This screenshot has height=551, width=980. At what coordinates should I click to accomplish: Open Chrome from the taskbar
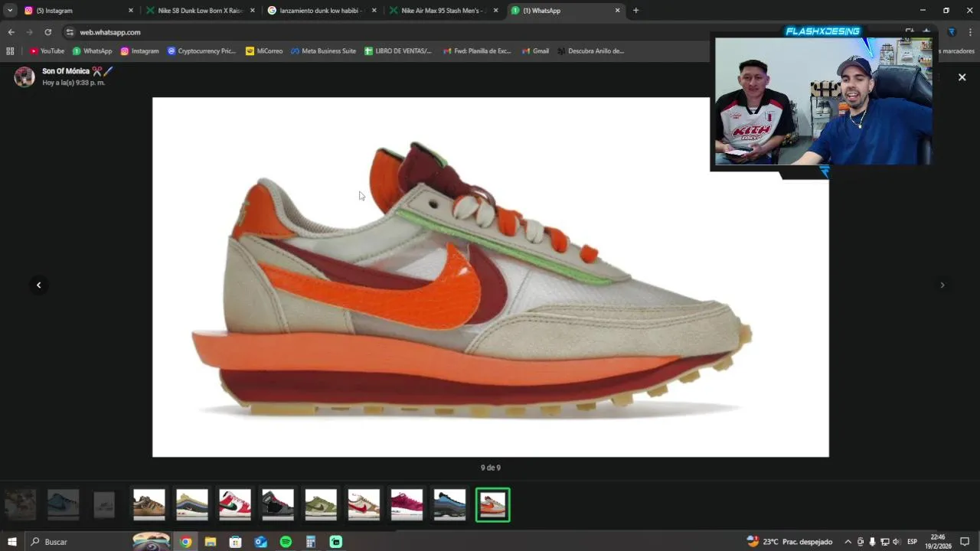click(185, 542)
